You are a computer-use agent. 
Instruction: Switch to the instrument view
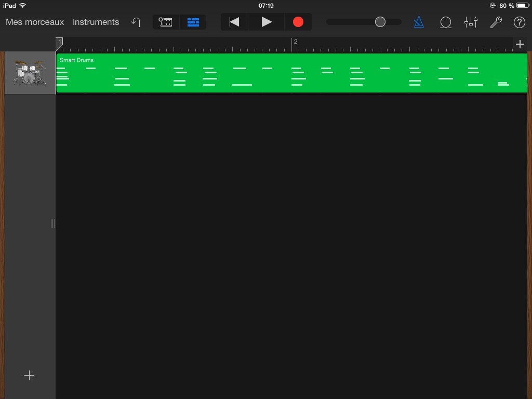(166, 22)
